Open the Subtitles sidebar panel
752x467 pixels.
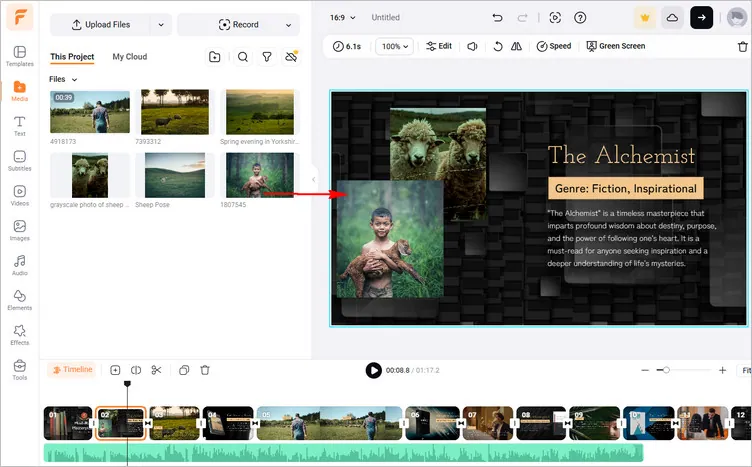pyautogui.click(x=20, y=161)
